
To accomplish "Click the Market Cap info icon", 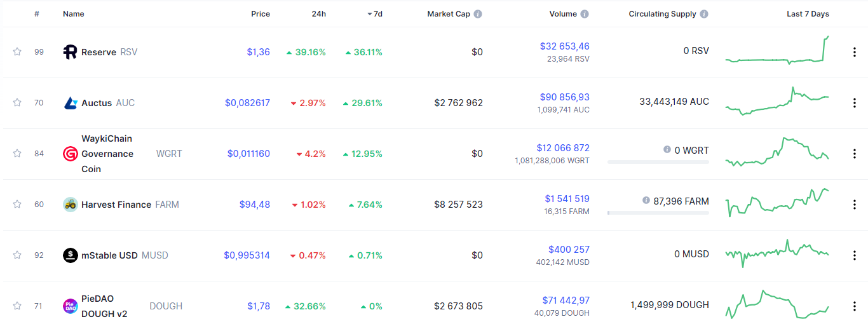I will (478, 14).
